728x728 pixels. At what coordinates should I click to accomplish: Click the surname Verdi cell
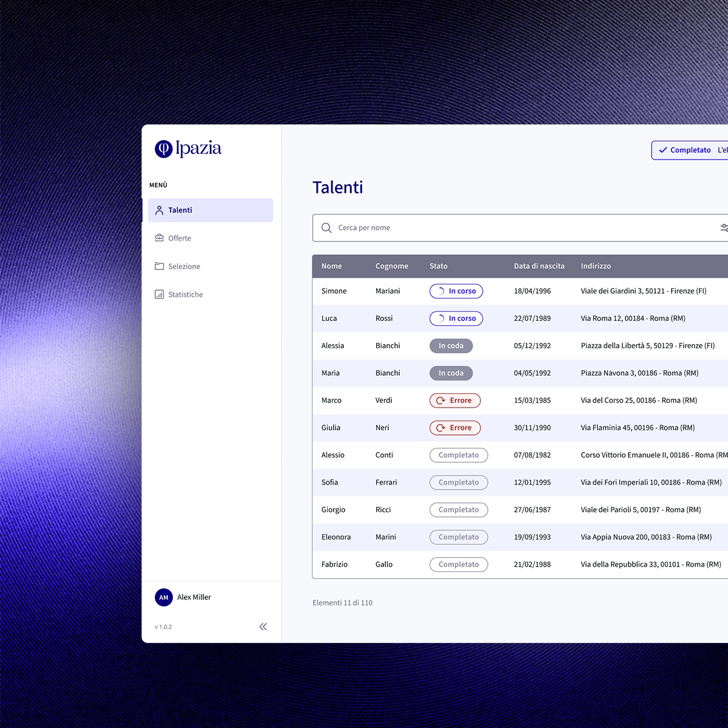pos(384,400)
